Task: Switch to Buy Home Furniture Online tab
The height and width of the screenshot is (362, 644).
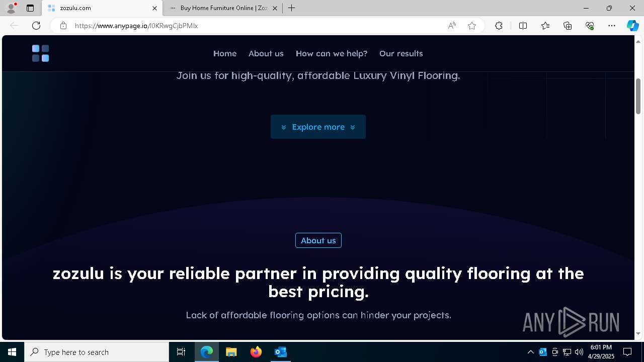Action: click(x=223, y=8)
